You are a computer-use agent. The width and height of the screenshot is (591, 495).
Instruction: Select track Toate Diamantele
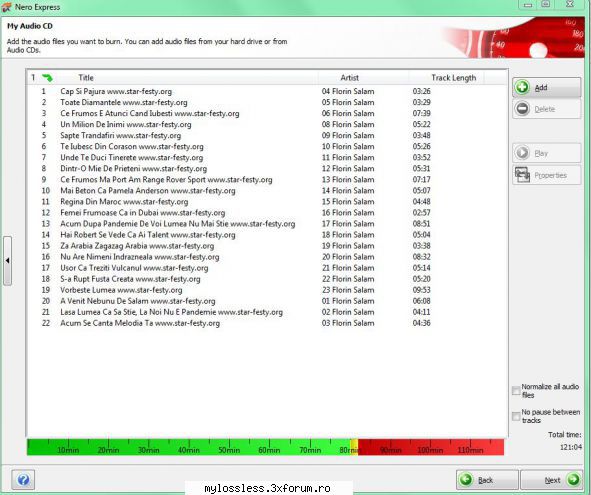tap(124, 102)
